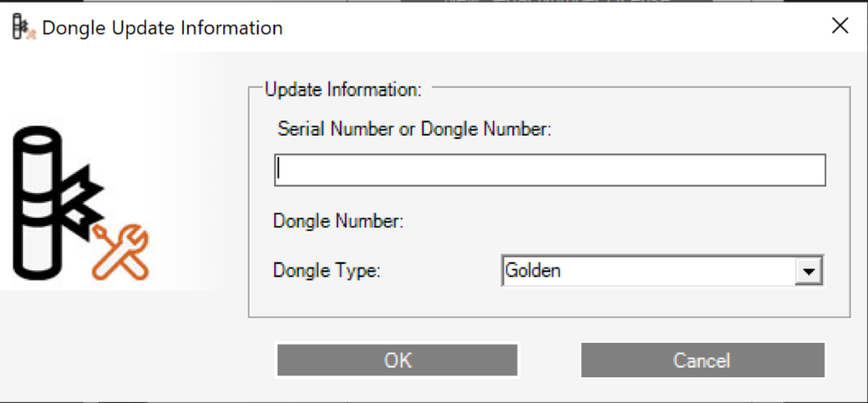Close the Dongle Update Information dialog
Viewport: 868px width, 403px height.
pyautogui.click(x=840, y=27)
